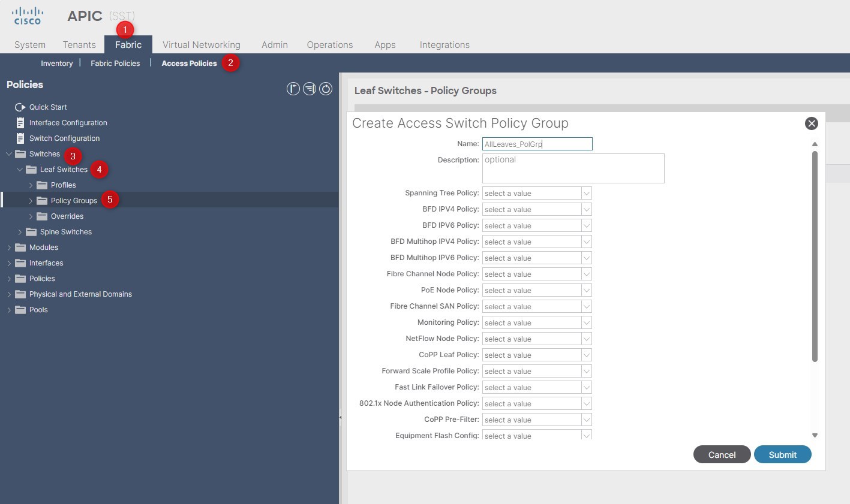Open the Fabric Policies submenu
This screenshot has width=850, height=504.
pos(115,64)
